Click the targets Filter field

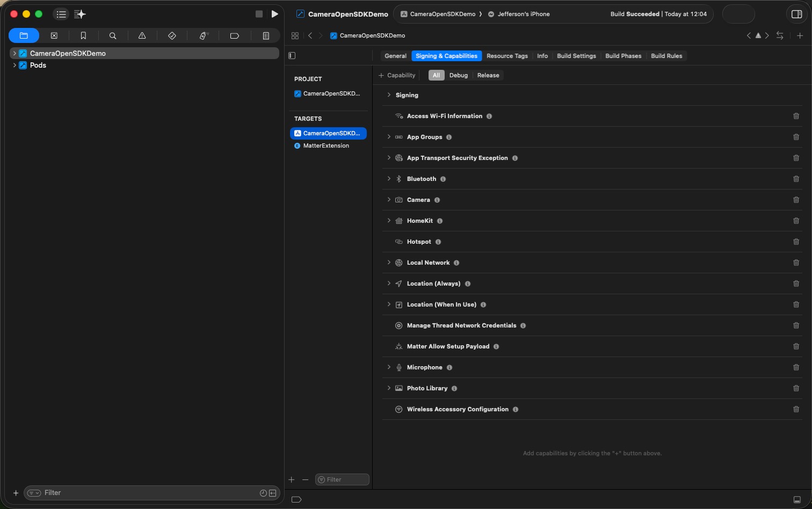pyautogui.click(x=344, y=479)
